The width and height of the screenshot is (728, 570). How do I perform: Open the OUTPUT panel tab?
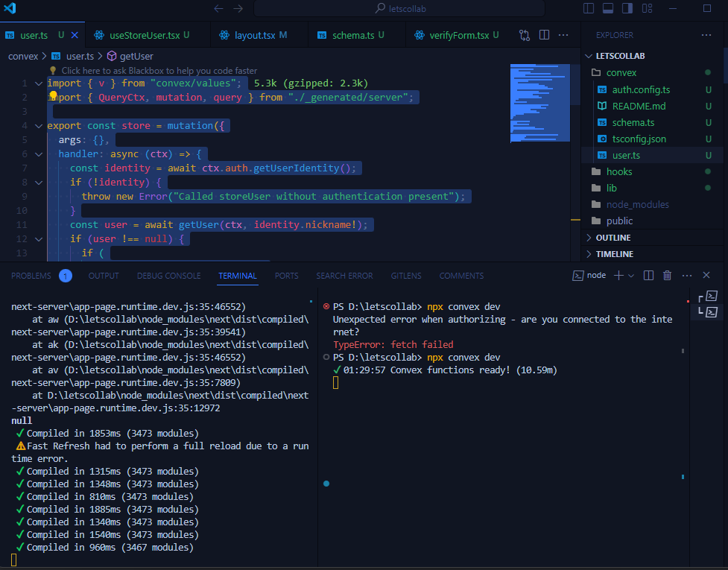(104, 276)
